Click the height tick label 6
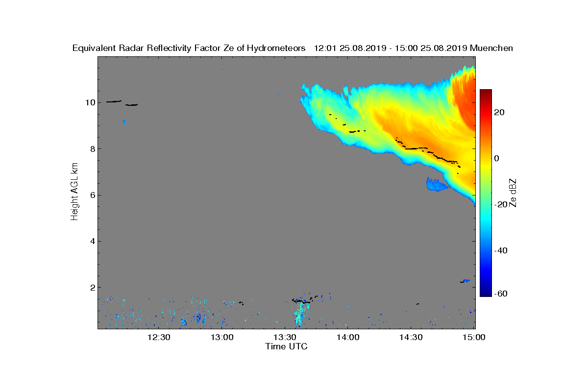The width and height of the screenshot is (588, 392). (x=92, y=195)
